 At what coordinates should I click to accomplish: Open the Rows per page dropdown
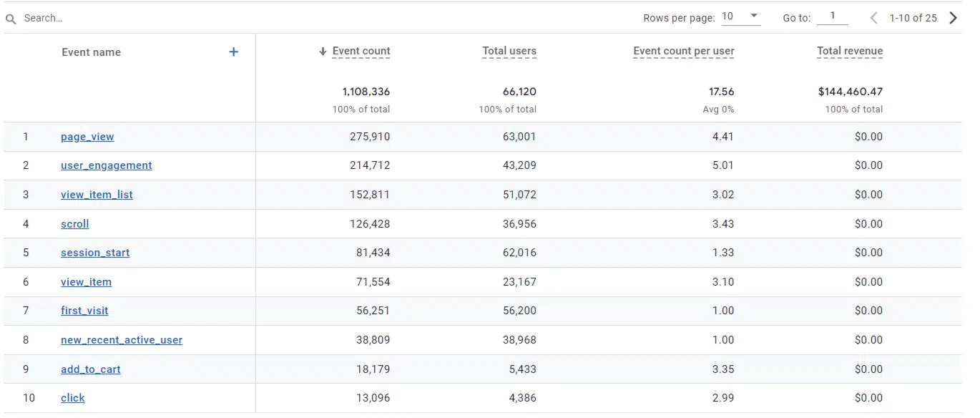(741, 17)
